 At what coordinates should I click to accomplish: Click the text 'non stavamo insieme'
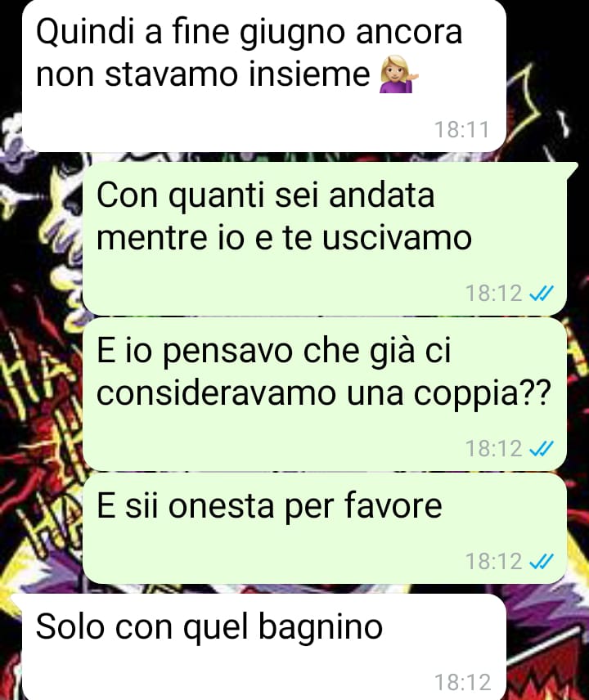[x=203, y=74]
